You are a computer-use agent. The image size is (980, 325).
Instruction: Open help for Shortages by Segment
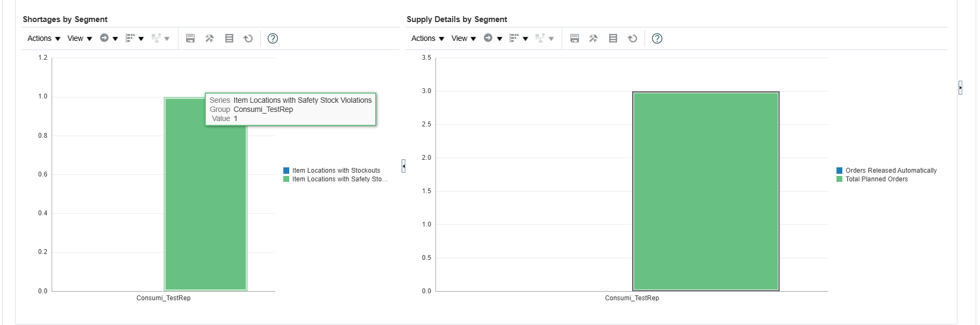coord(273,38)
